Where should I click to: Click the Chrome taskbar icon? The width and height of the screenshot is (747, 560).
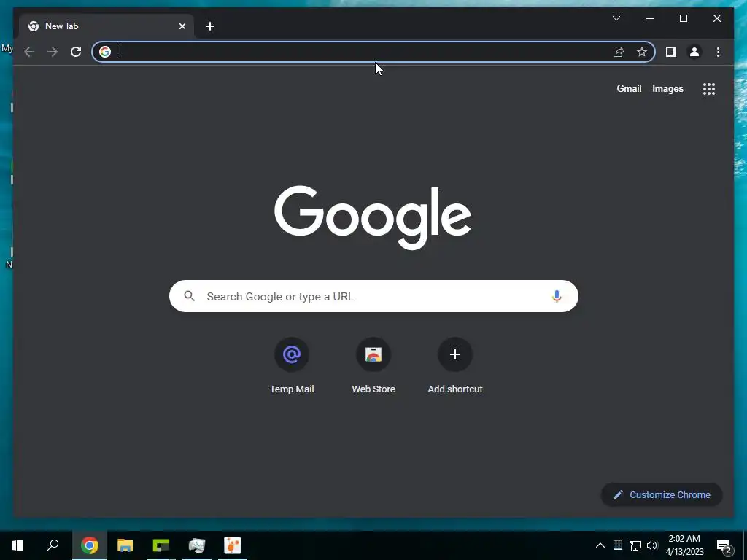(90, 545)
